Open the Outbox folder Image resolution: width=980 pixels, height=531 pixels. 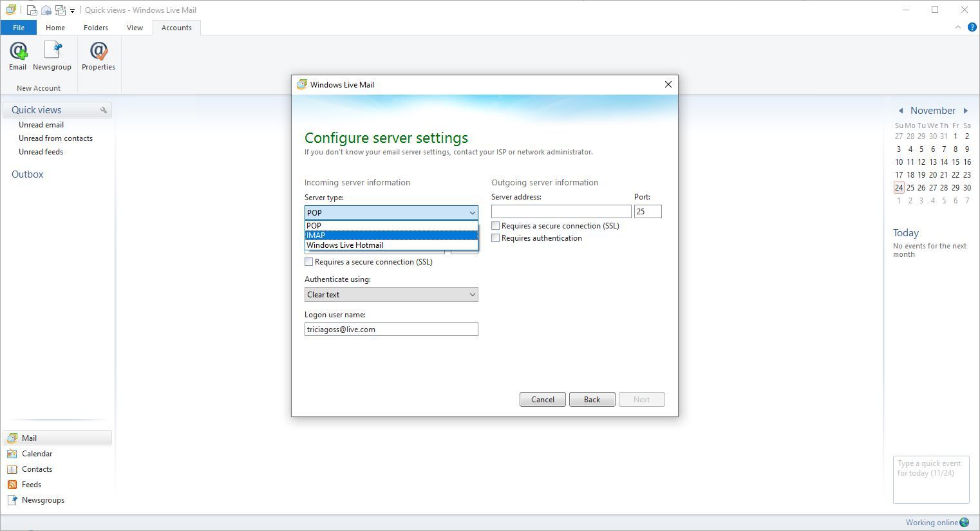(x=27, y=174)
